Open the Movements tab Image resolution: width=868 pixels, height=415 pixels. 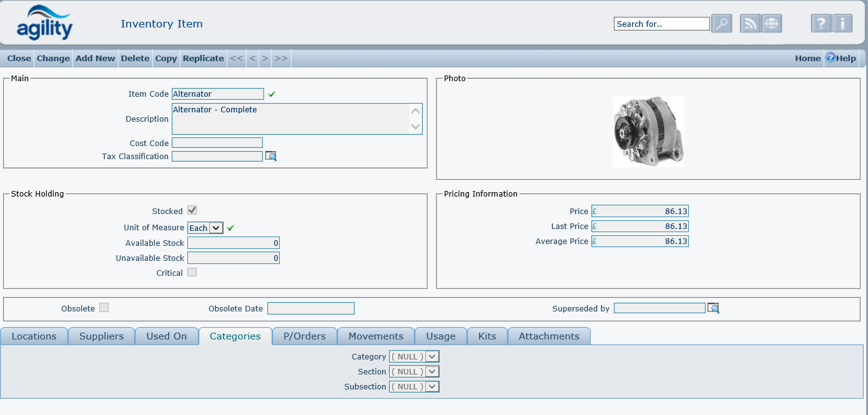pyautogui.click(x=375, y=336)
